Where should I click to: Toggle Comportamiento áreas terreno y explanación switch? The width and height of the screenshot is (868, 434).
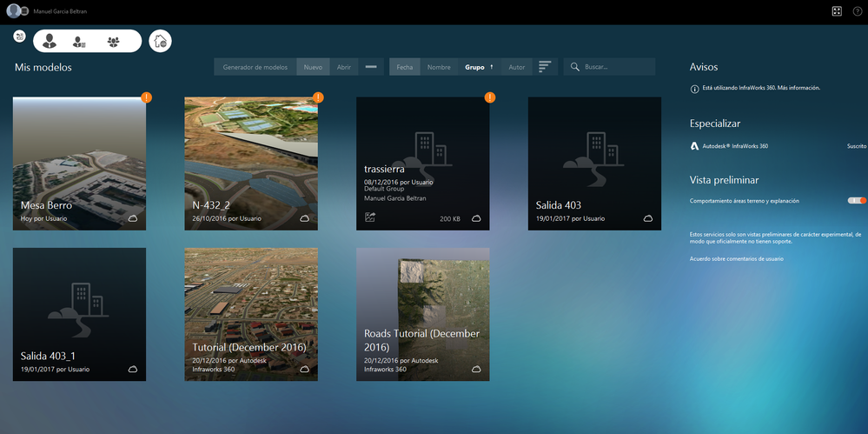(x=857, y=201)
